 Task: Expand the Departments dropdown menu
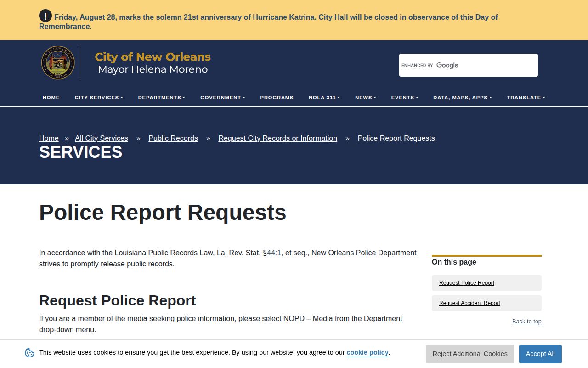162,98
